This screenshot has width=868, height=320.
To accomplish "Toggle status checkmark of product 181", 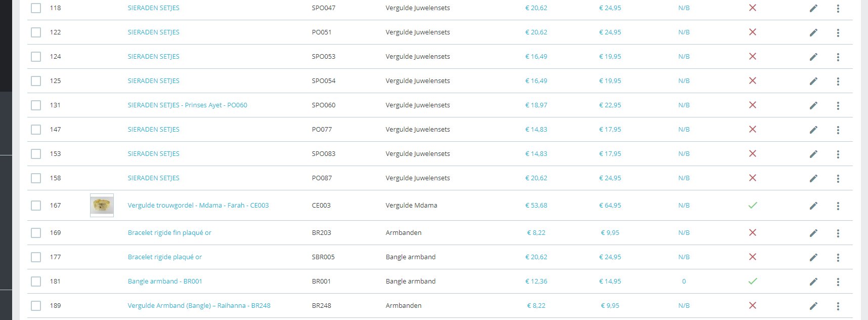I will point(753,282).
